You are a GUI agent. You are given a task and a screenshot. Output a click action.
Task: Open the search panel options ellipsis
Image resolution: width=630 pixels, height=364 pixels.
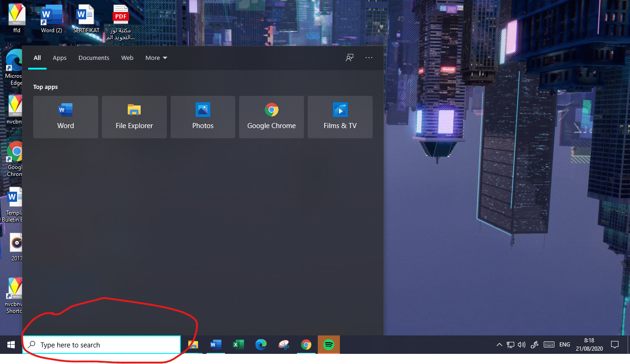point(369,58)
